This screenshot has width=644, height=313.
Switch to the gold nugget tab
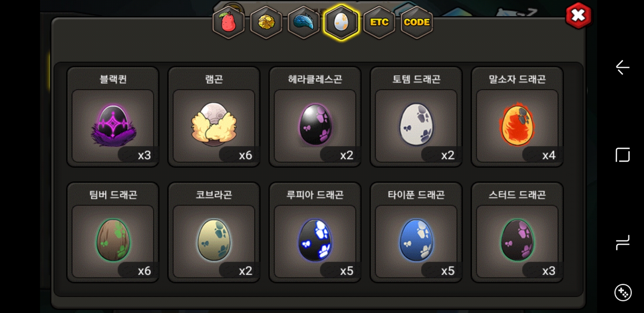[266, 22]
